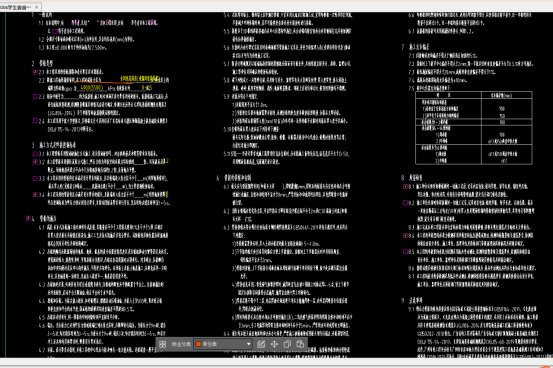This screenshot has width=553, height=368.
Task: Switch to the 学生宿舍 document tab
Action: 16,7
